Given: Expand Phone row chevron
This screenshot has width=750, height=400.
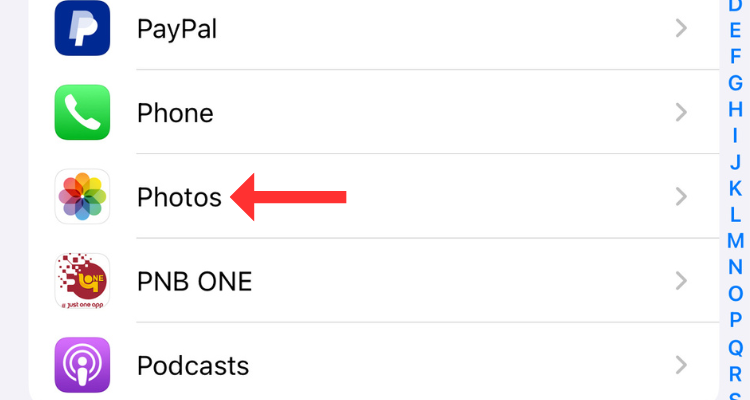Looking at the screenshot, I should (x=682, y=113).
